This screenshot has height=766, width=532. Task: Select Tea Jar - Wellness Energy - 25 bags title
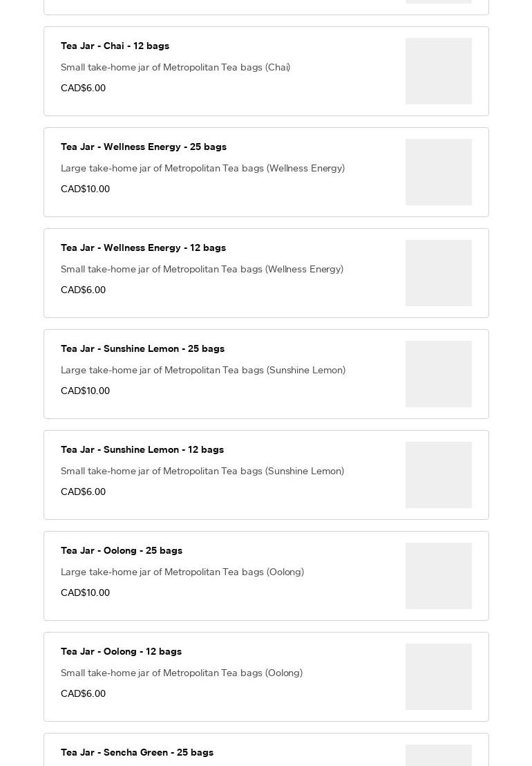point(144,147)
